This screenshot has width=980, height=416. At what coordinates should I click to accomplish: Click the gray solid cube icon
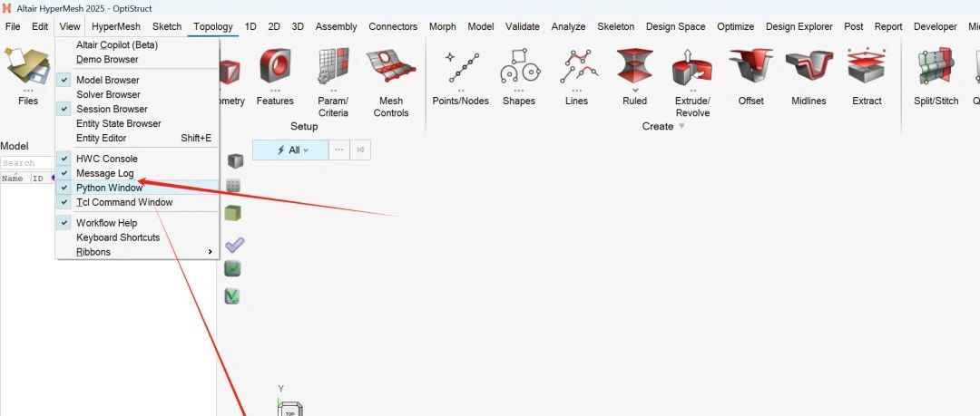click(x=234, y=160)
